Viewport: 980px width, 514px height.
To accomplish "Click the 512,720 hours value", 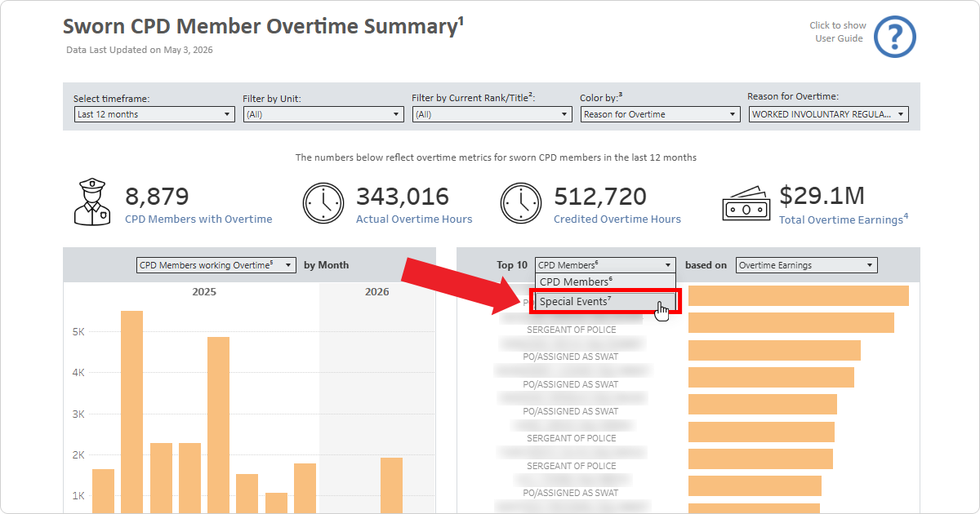I will [x=600, y=197].
